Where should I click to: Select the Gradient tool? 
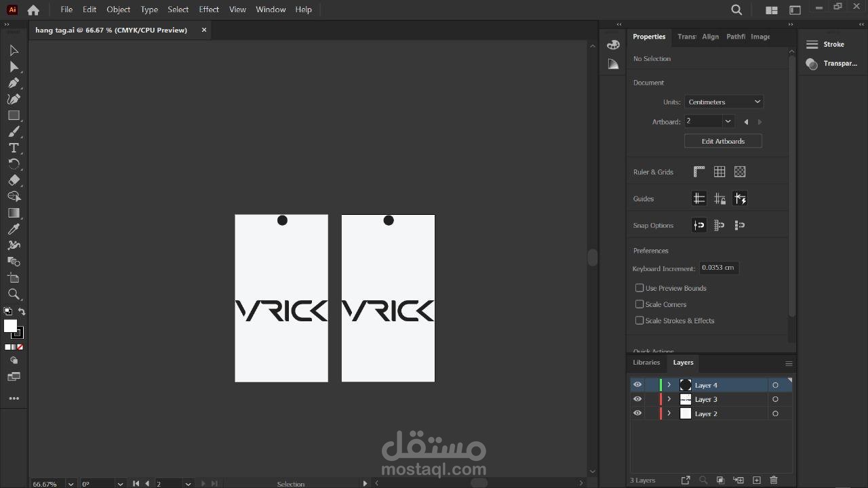click(x=14, y=213)
